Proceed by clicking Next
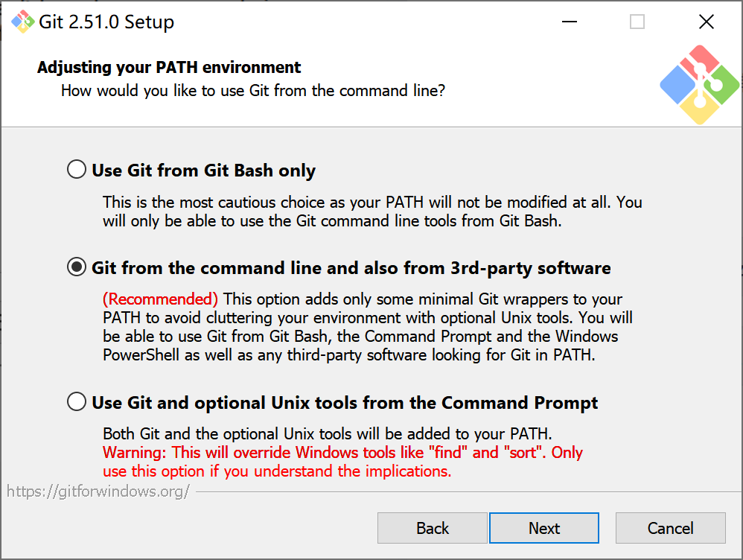Screen dimensions: 743x560 coord(543,528)
